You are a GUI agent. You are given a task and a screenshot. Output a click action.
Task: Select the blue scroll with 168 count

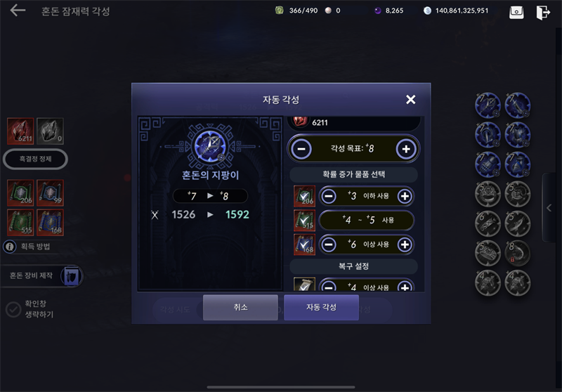50,223
